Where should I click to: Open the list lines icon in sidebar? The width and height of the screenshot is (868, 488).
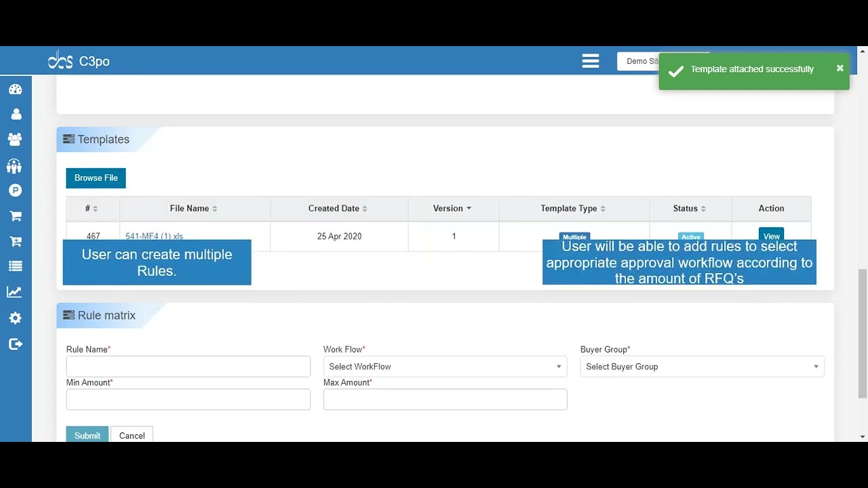click(16, 266)
